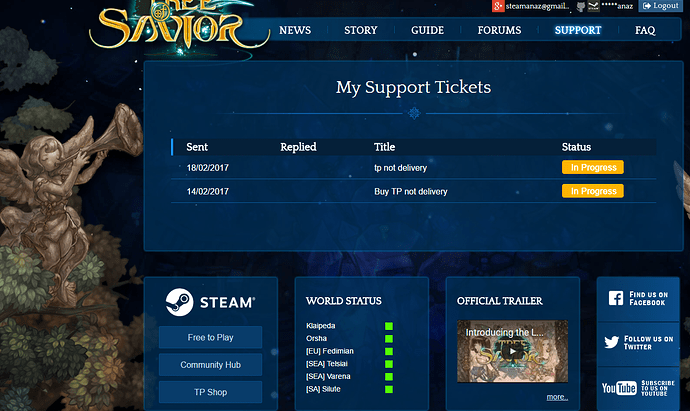This screenshot has width=690, height=411.
Task: Click the Logout button
Action: point(660,6)
